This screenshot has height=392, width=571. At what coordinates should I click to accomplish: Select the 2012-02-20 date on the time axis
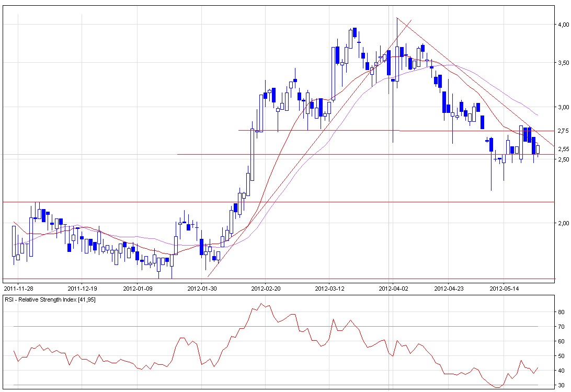tap(265, 288)
